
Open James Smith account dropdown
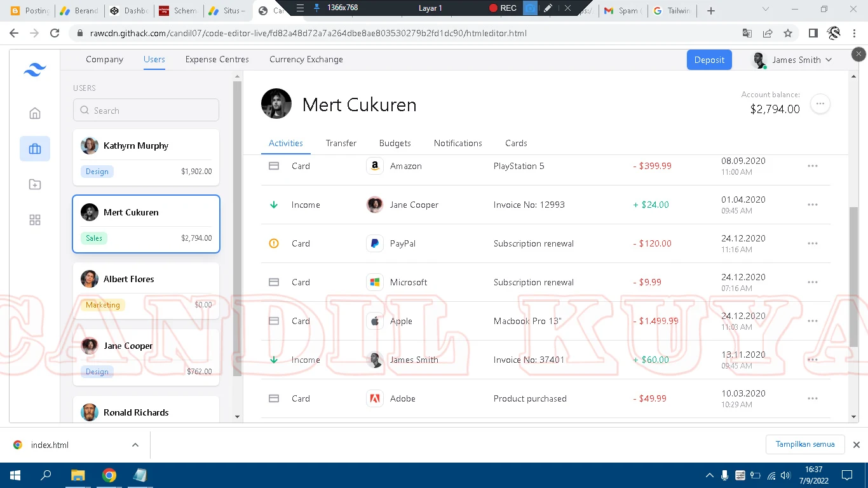point(791,60)
